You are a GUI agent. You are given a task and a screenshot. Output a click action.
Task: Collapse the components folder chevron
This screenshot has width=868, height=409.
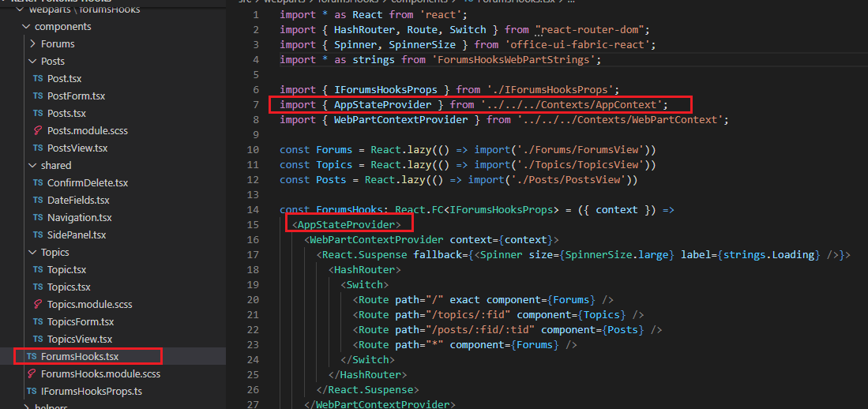click(x=26, y=26)
